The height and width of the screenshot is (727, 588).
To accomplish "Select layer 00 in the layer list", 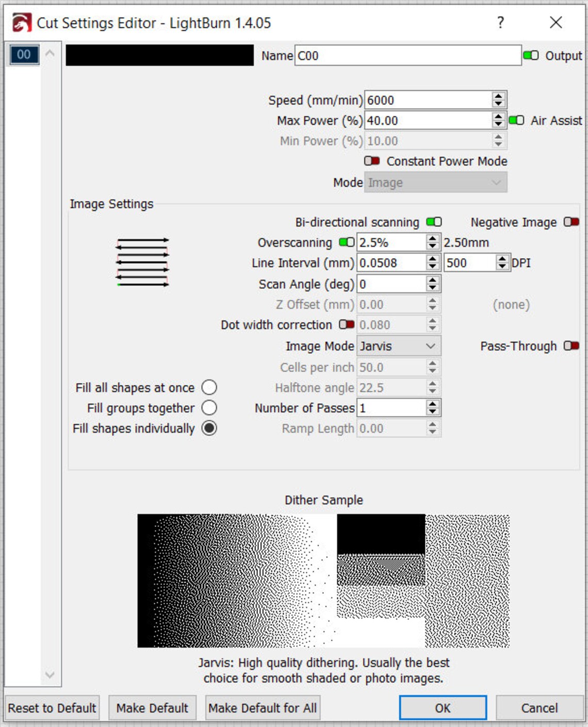I will click(x=24, y=55).
